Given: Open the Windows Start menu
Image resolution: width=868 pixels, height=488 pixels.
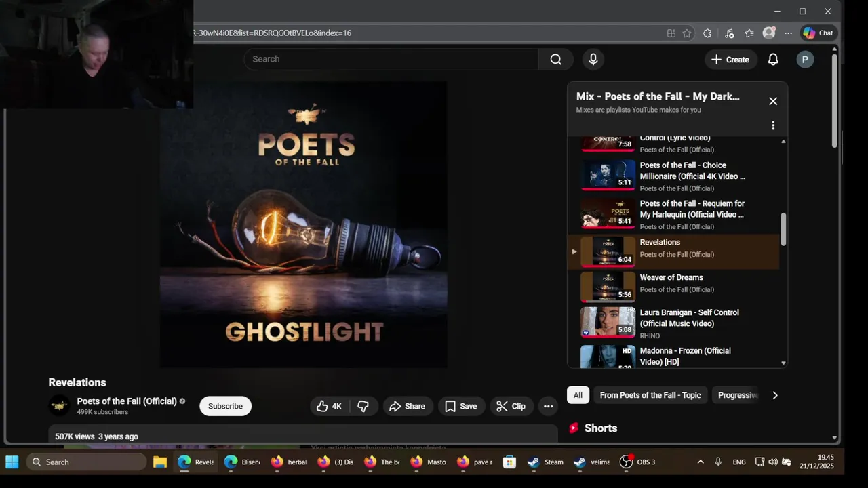Looking at the screenshot, I should [12, 462].
